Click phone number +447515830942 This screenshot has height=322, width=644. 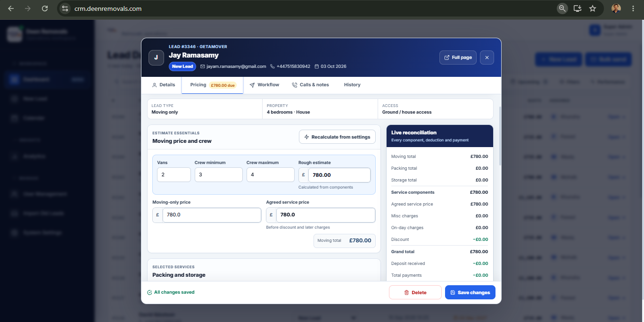pos(290,66)
